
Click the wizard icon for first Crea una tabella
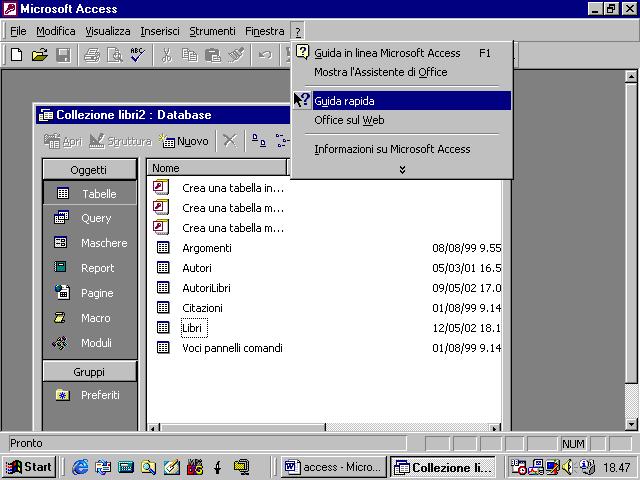point(161,187)
